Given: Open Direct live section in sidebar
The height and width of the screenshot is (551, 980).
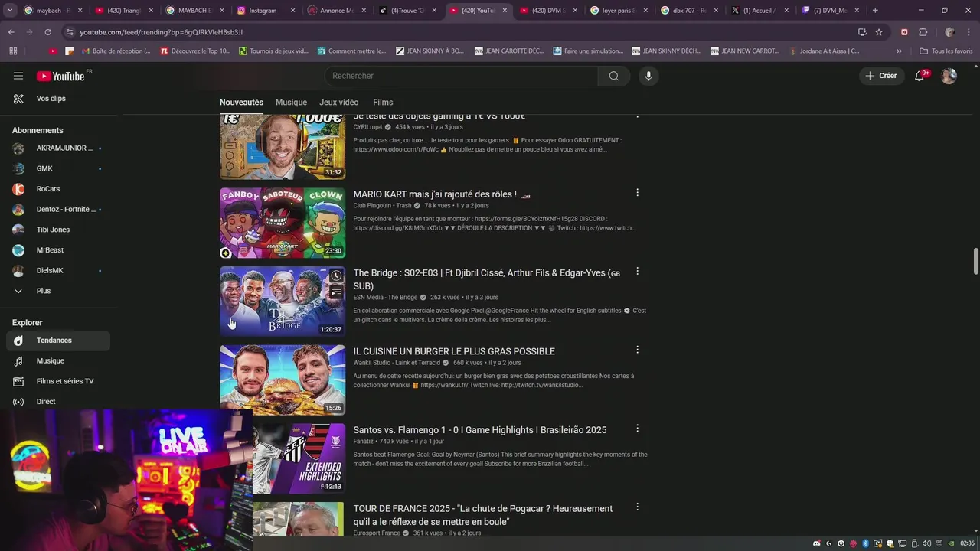Looking at the screenshot, I should click(x=58, y=402).
